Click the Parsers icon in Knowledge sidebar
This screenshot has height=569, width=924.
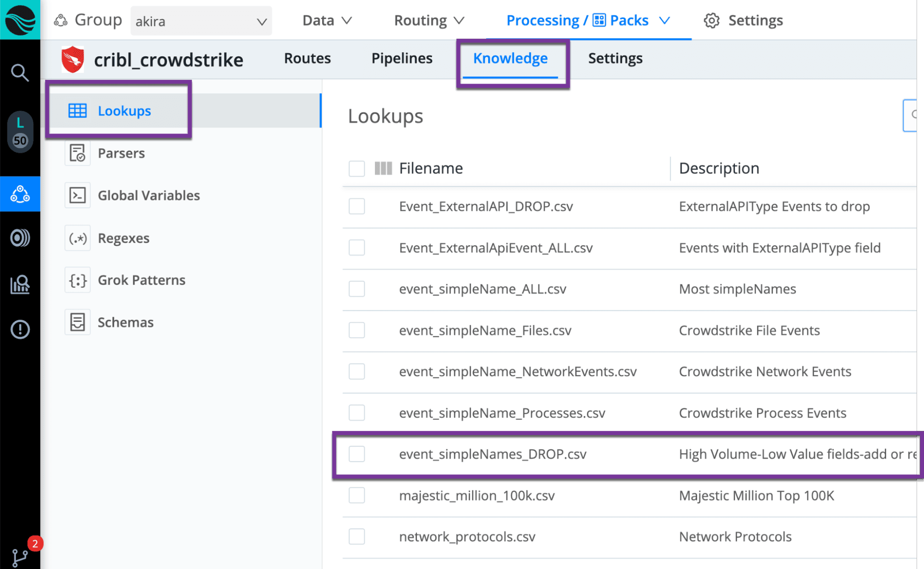point(77,153)
